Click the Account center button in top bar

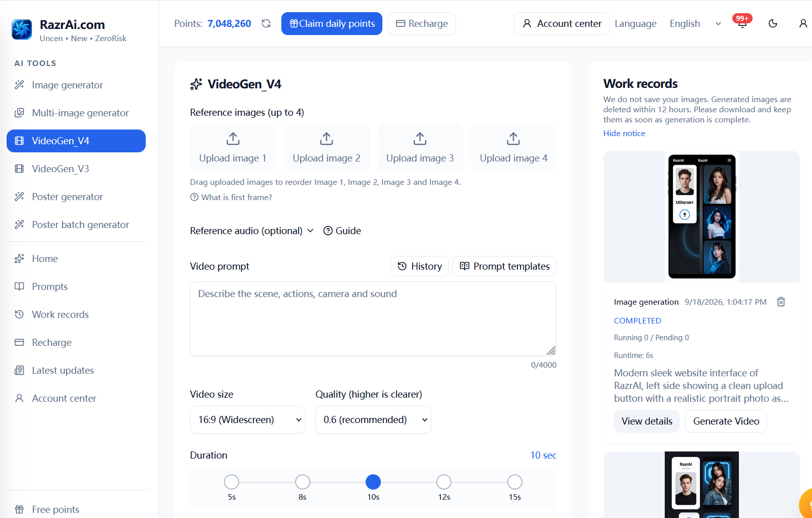[562, 23]
